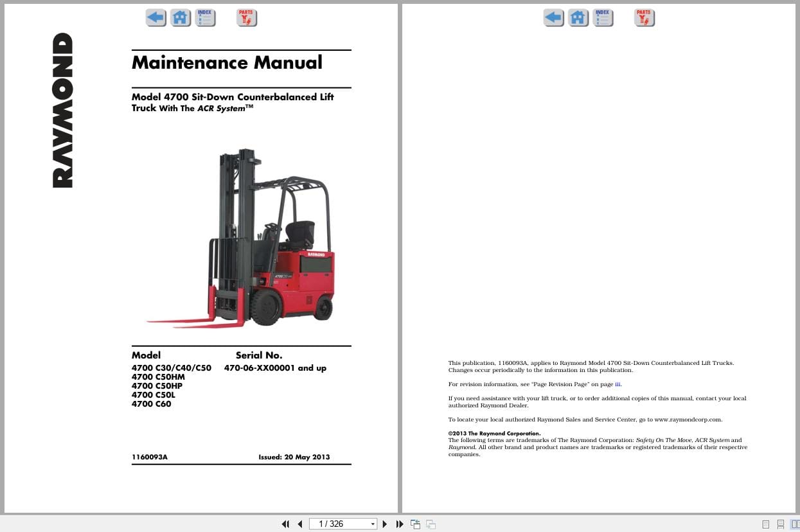Open the PARTS icon on left page
The height and width of the screenshot is (532, 800).
(x=247, y=17)
